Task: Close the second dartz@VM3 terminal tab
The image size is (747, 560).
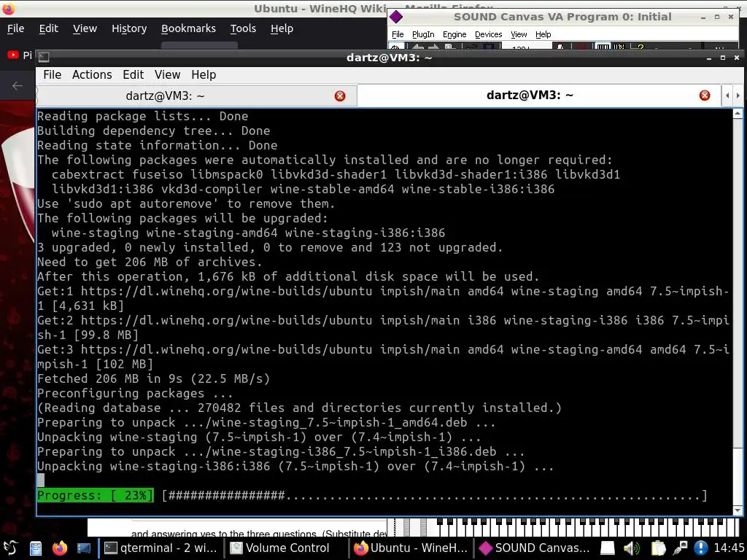Action: [705, 96]
